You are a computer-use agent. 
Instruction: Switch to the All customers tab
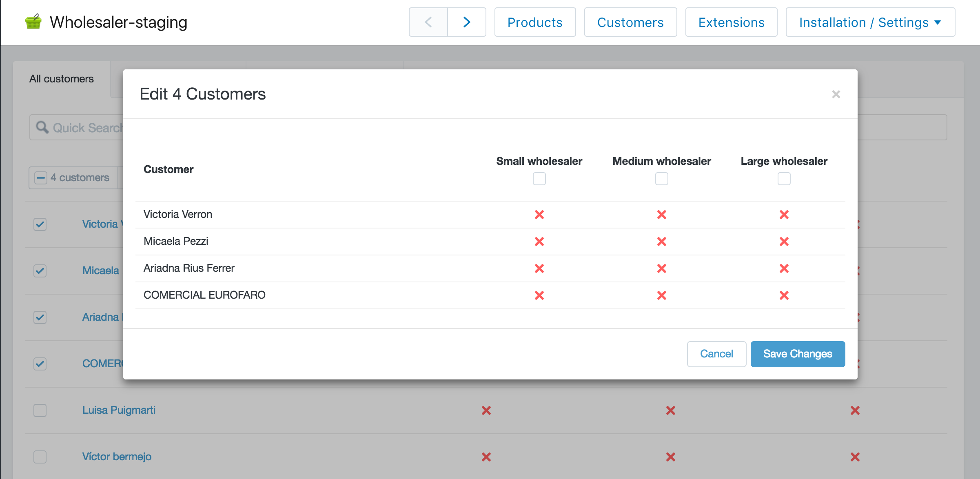[x=62, y=78]
